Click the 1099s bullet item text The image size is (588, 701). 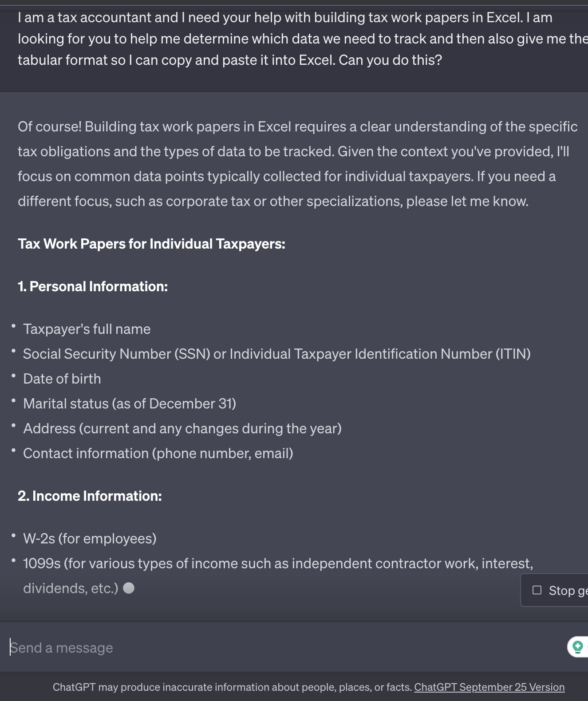click(x=278, y=563)
